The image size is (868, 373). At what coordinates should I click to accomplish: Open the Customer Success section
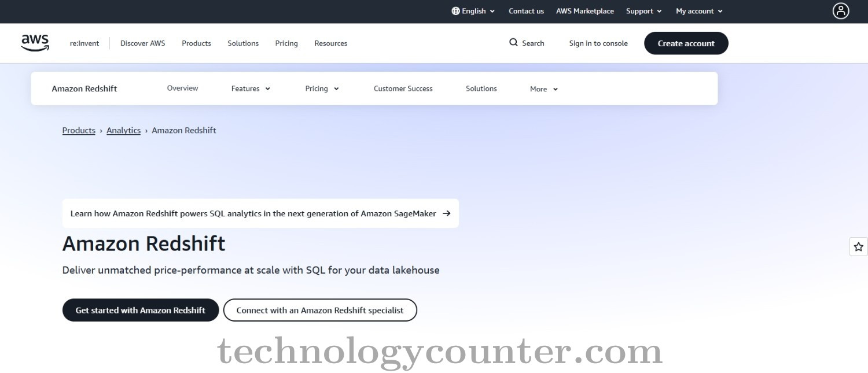coord(403,88)
